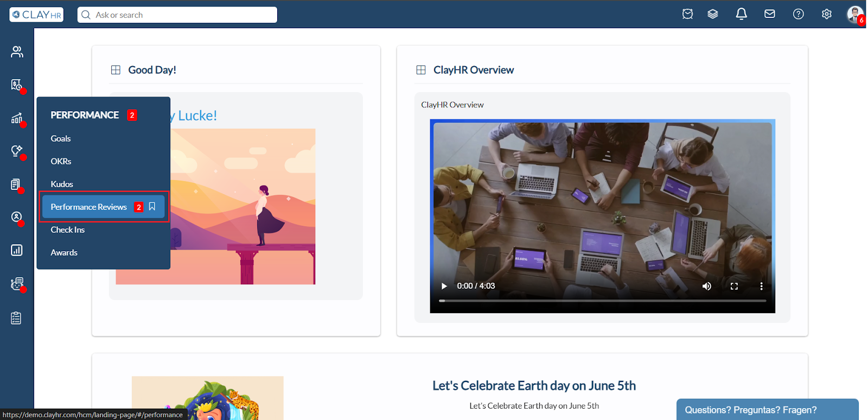Image resolution: width=868 pixels, height=420 pixels.
Task: Select Goals in Performance menu
Action: pos(61,138)
